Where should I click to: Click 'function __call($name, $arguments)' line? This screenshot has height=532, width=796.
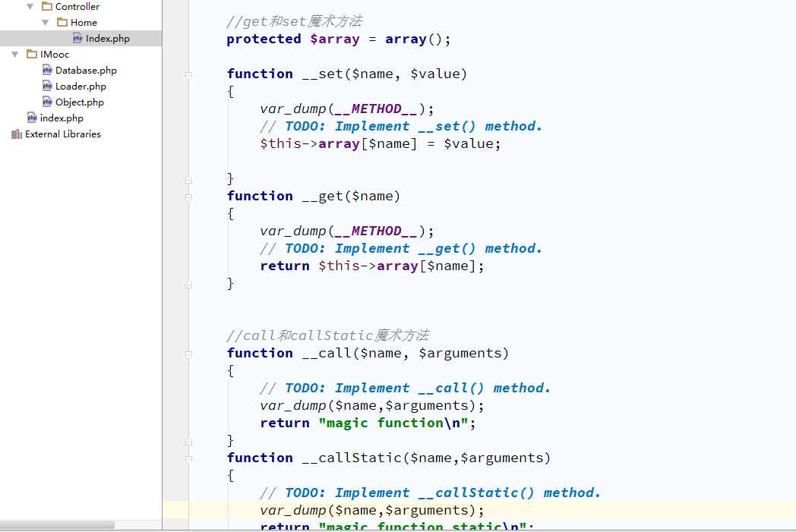368,353
